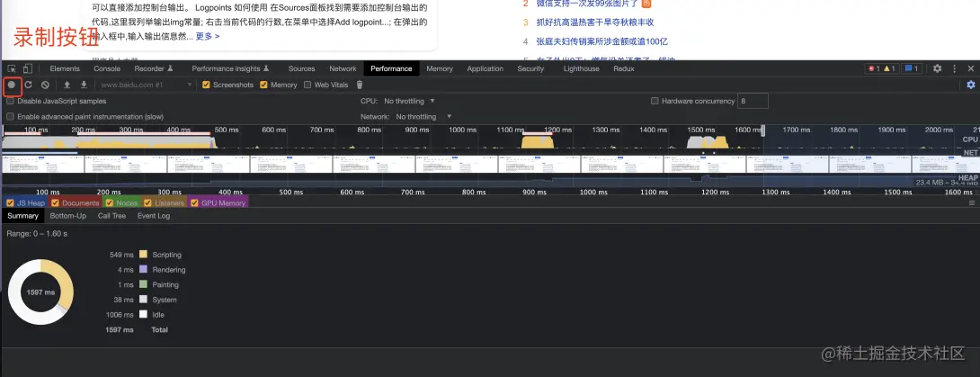Open the www.baidu.com #1 recording dropdown

145,85
